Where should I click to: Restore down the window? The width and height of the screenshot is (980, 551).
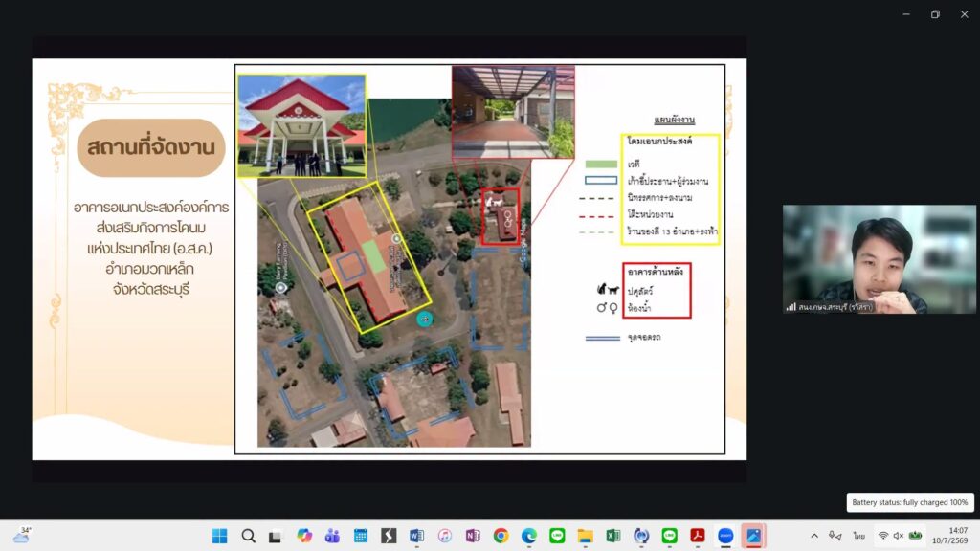935,14
